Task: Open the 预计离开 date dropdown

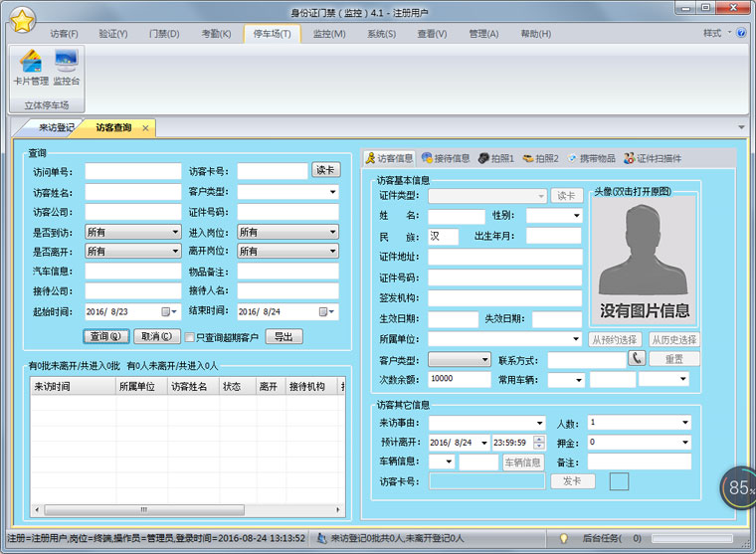Action: [484, 443]
